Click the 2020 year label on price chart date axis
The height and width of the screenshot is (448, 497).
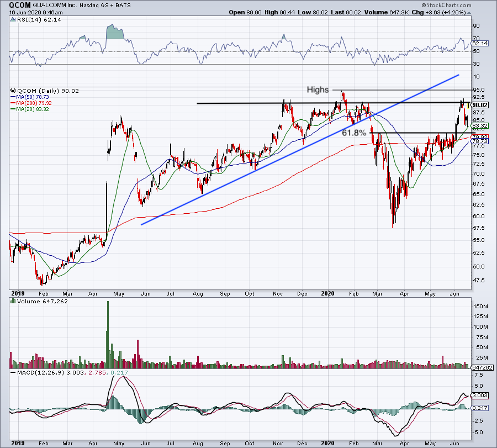(x=327, y=293)
